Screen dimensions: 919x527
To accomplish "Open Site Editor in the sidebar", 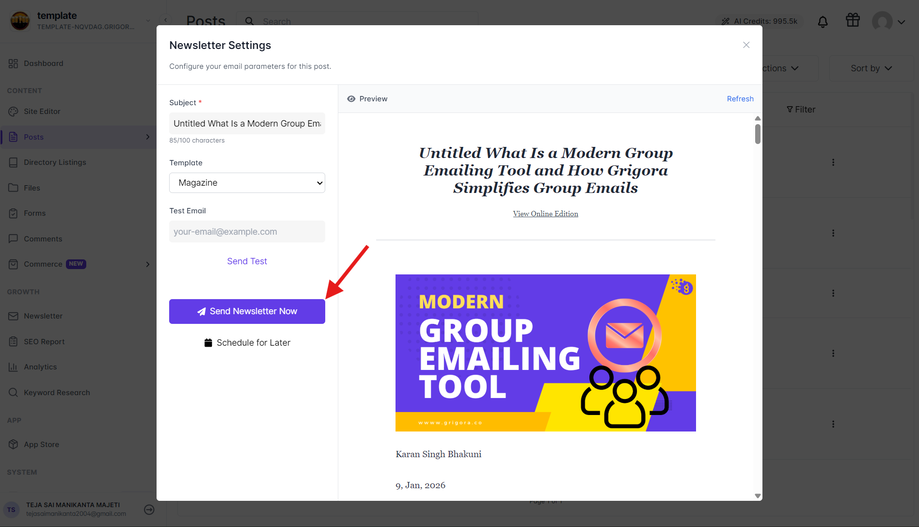I will click(x=42, y=111).
